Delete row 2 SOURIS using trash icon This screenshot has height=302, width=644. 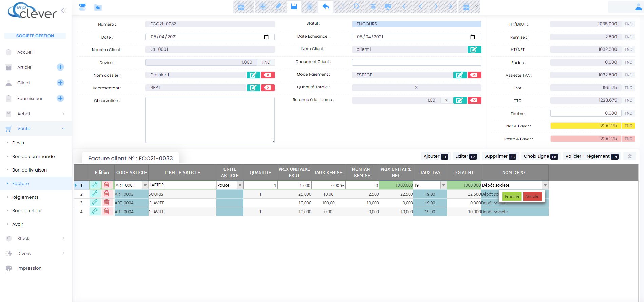pyautogui.click(x=106, y=194)
